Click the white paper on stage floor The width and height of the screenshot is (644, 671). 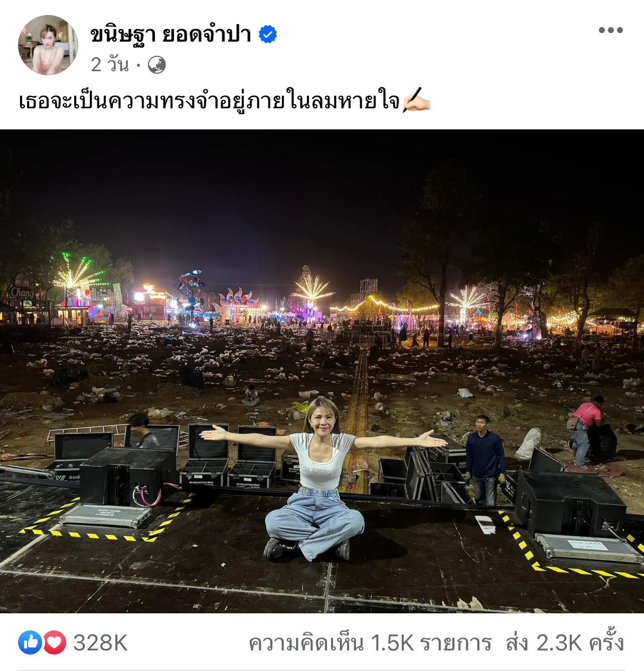point(485,524)
